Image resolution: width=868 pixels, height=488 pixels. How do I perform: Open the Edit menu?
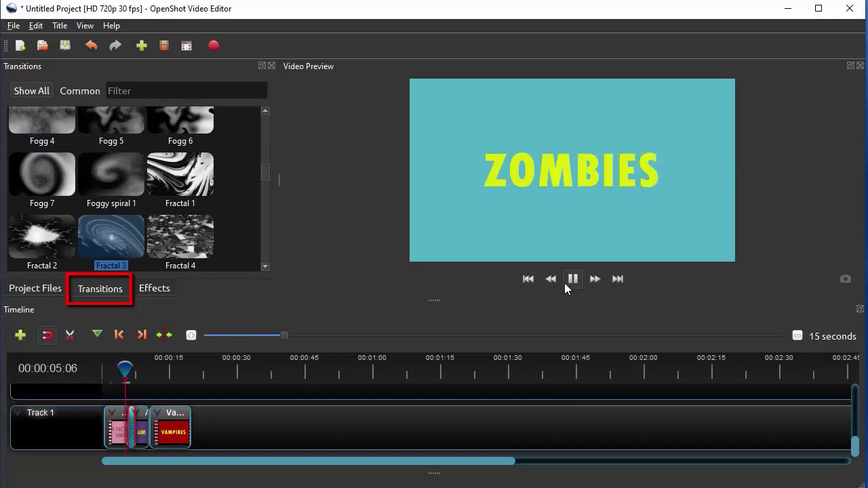click(36, 26)
